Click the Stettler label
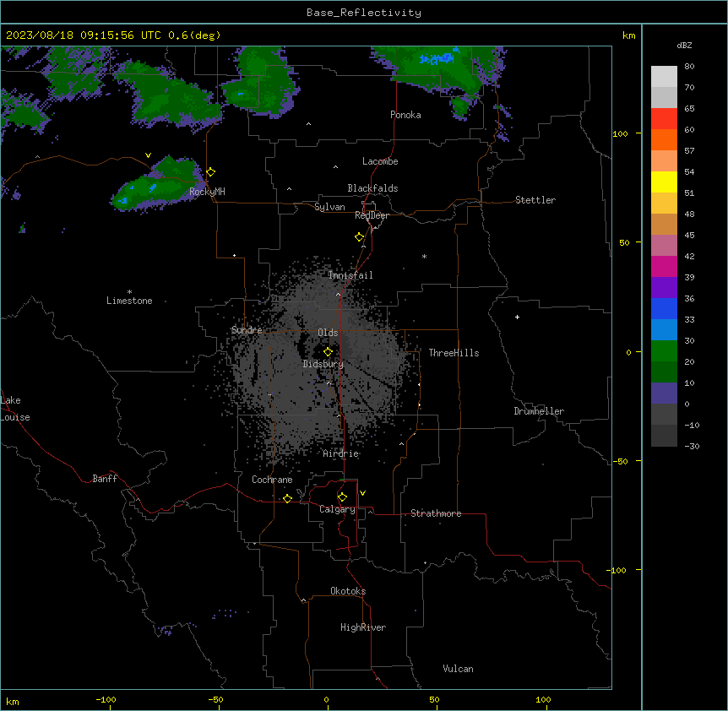Image resolution: width=728 pixels, height=711 pixels. pos(535,200)
